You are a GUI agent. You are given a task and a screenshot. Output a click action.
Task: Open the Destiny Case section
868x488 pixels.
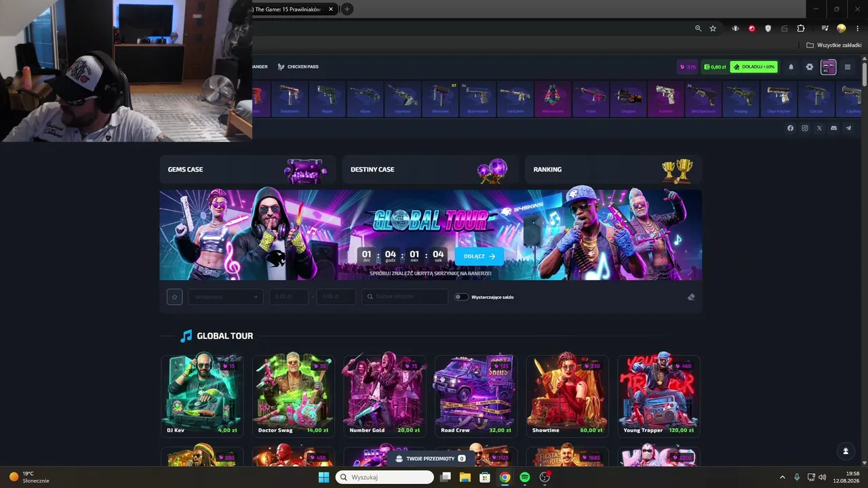tap(430, 169)
